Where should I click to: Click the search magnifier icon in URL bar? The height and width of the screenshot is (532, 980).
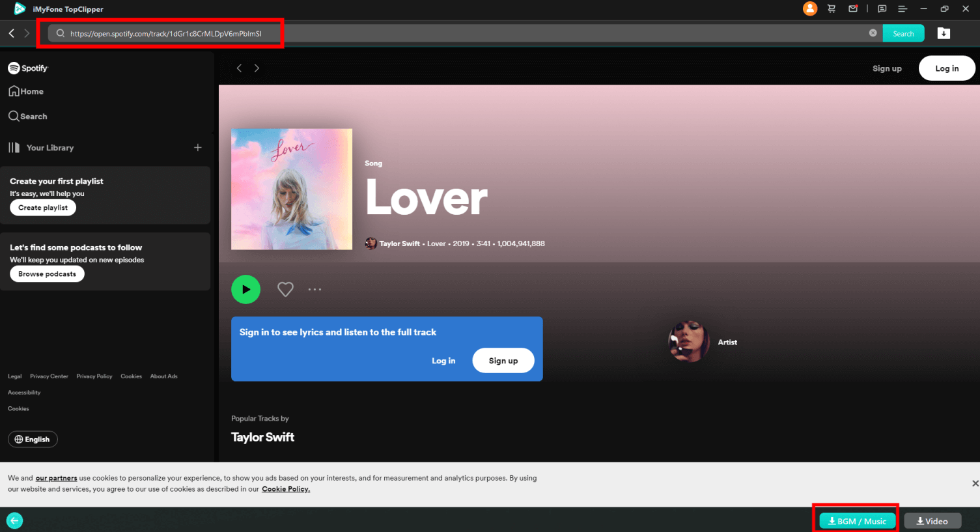pyautogui.click(x=61, y=33)
